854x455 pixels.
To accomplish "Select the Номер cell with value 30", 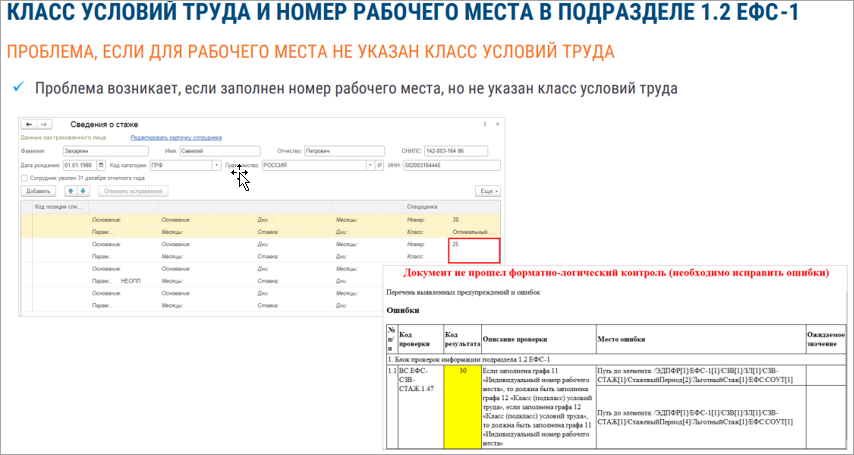I will pyautogui.click(x=474, y=219).
